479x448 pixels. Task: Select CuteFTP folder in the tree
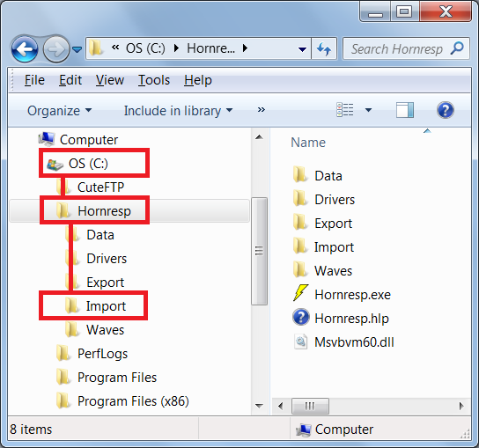100,187
